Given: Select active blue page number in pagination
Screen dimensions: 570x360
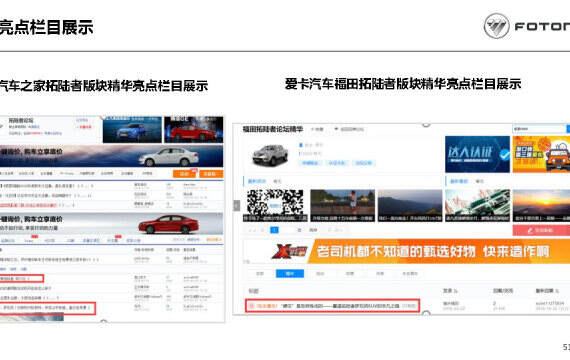Looking at the screenshot, I should pos(274,230).
